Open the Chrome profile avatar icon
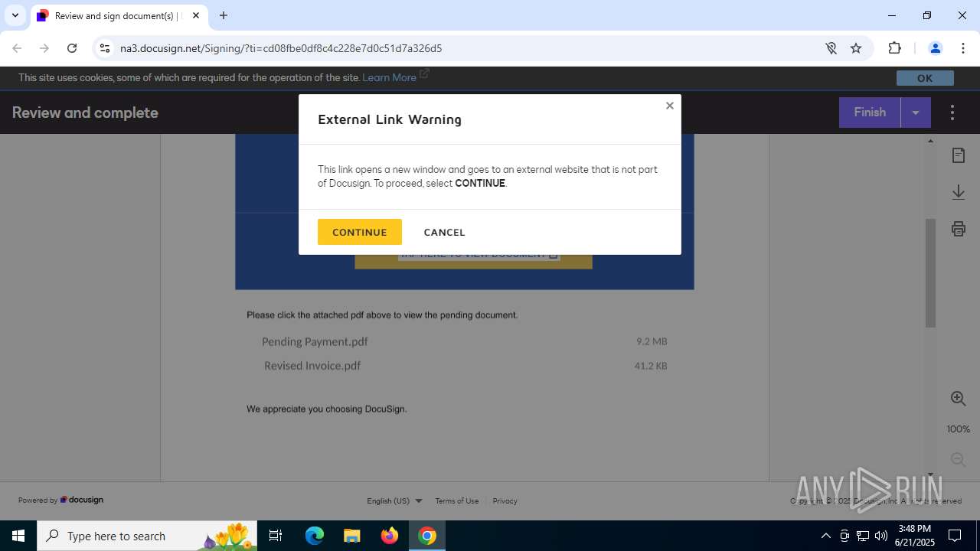Viewport: 980px width, 551px height. (935, 48)
